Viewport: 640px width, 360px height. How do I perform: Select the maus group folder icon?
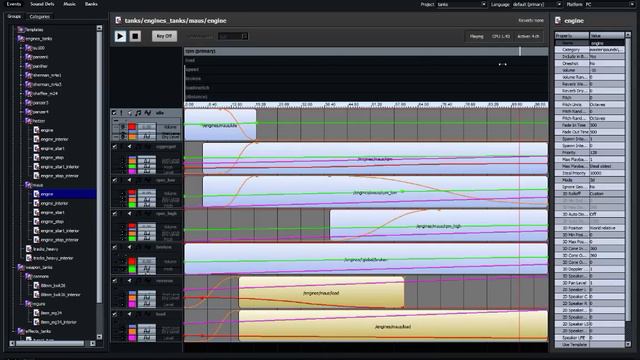[29, 185]
